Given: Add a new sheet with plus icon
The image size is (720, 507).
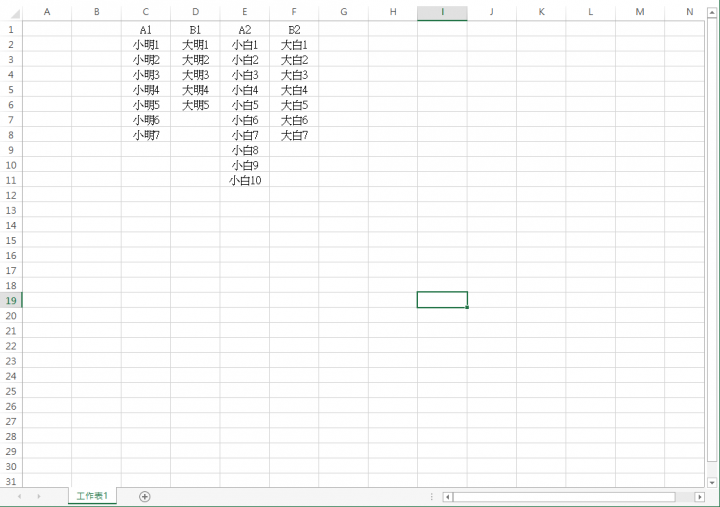Looking at the screenshot, I should coord(145,496).
